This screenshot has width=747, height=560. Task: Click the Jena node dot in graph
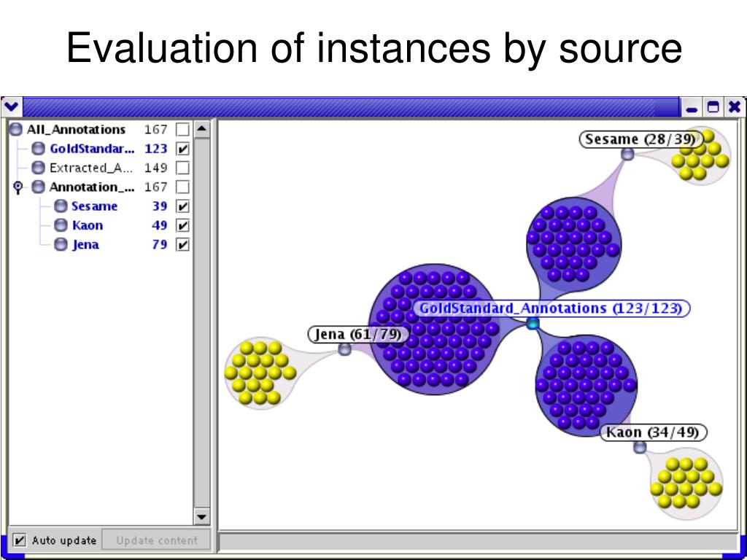[344, 349]
